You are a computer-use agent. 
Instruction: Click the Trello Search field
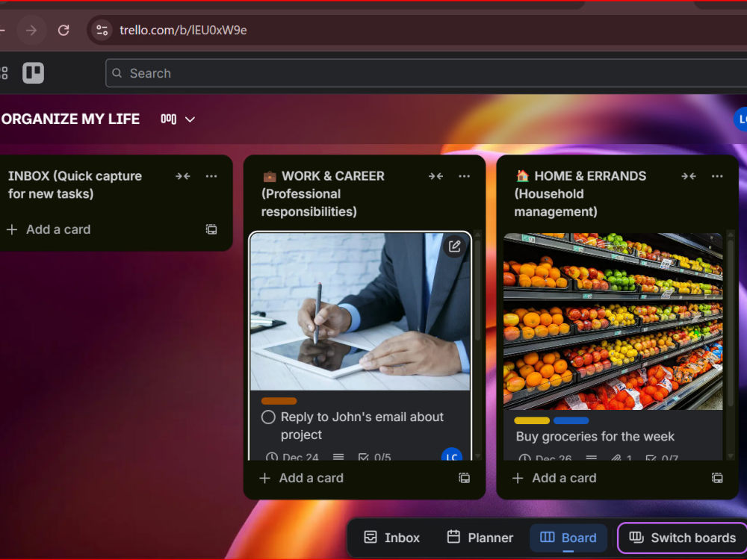pyautogui.click(x=426, y=73)
